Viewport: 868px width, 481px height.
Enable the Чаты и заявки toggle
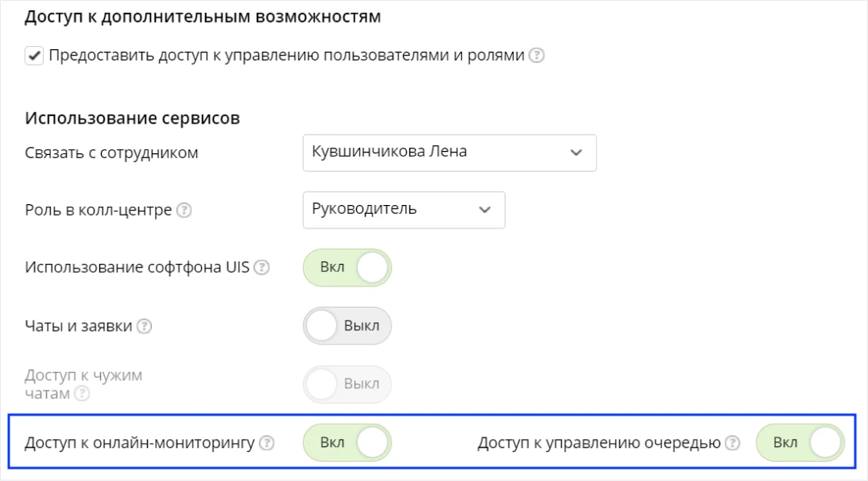[347, 326]
